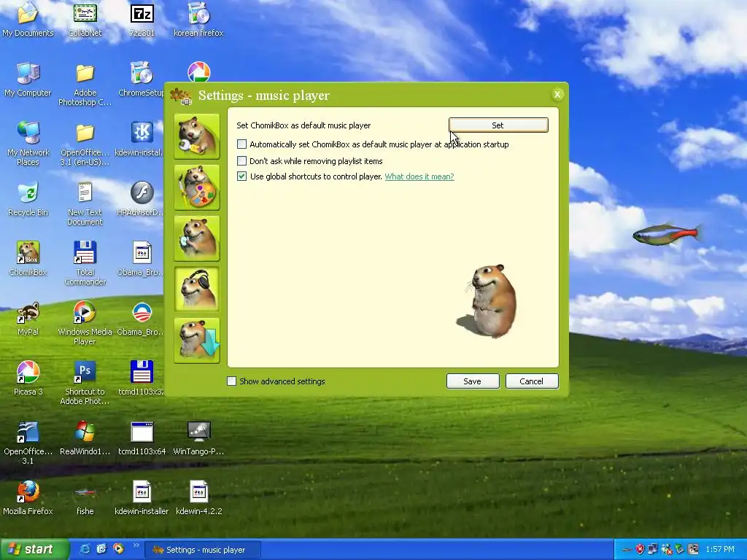The height and width of the screenshot is (560, 747).
Task: Click the system tray clock showing 1:57 PM
Action: point(720,550)
